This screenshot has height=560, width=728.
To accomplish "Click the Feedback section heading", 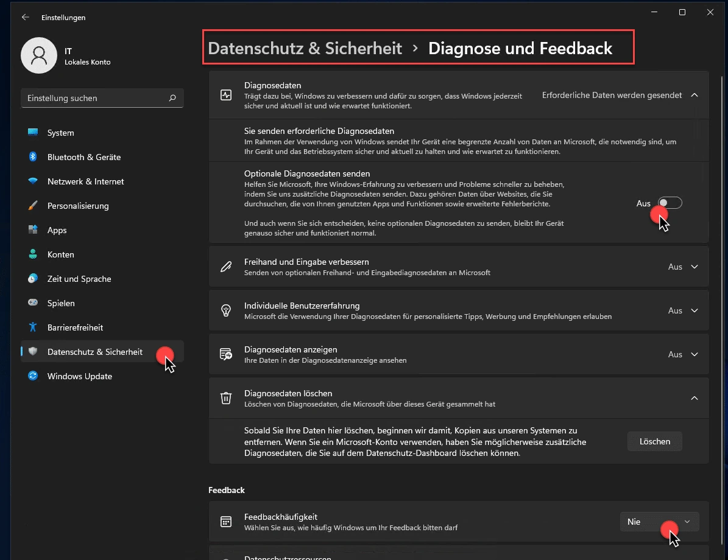I will pos(227,490).
